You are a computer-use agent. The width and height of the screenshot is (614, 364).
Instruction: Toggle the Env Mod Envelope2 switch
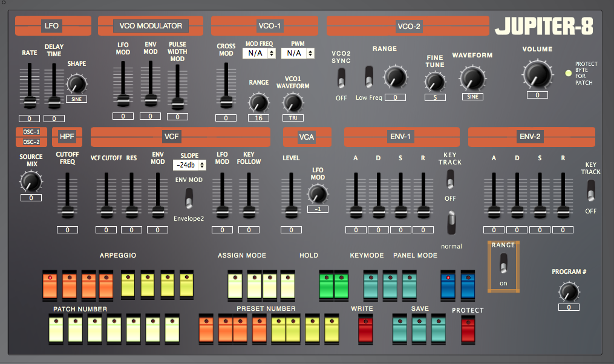189,198
